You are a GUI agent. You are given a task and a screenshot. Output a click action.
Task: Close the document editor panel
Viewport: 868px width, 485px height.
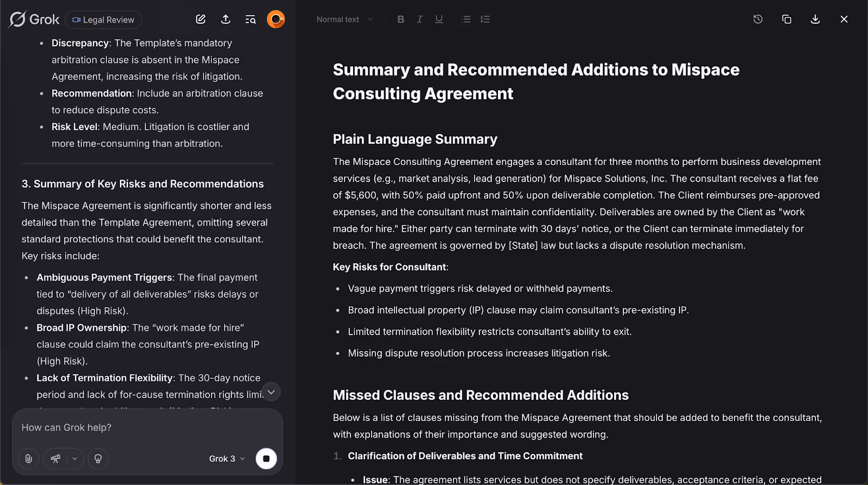844,20
